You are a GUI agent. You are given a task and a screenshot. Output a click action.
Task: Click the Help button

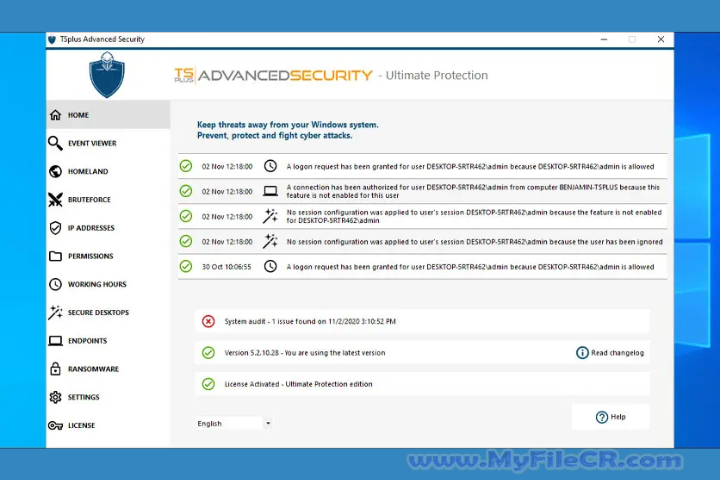(x=611, y=417)
